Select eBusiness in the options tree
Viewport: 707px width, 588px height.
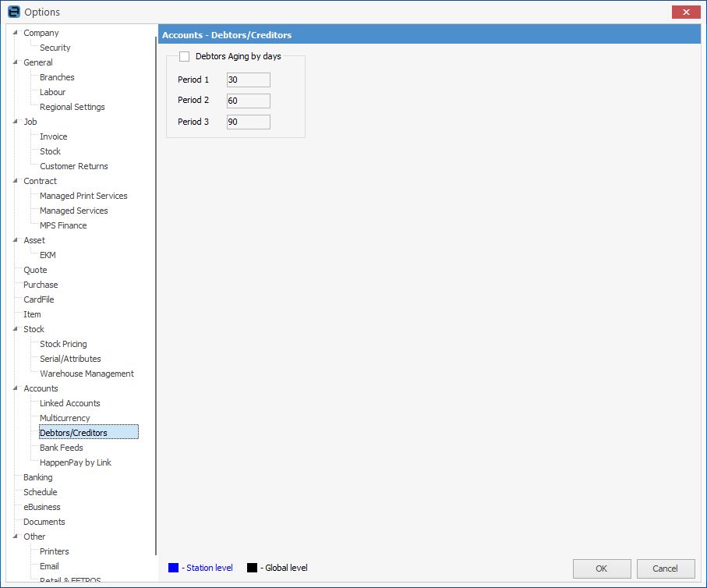click(x=42, y=507)
